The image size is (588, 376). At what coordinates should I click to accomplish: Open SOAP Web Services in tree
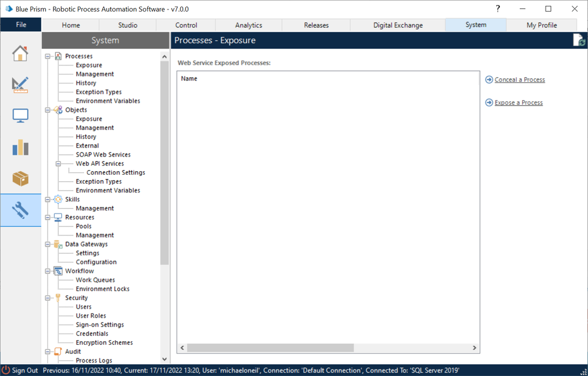tap(103, 155)
